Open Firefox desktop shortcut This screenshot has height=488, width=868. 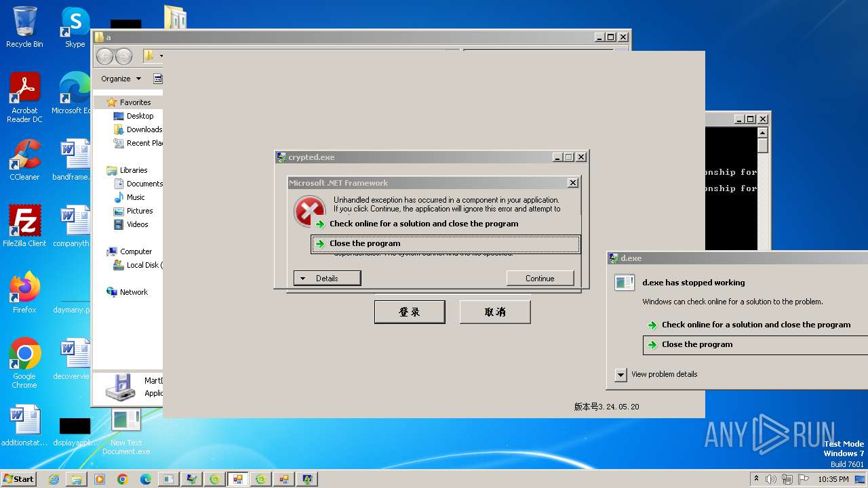(x=24, y=292)
